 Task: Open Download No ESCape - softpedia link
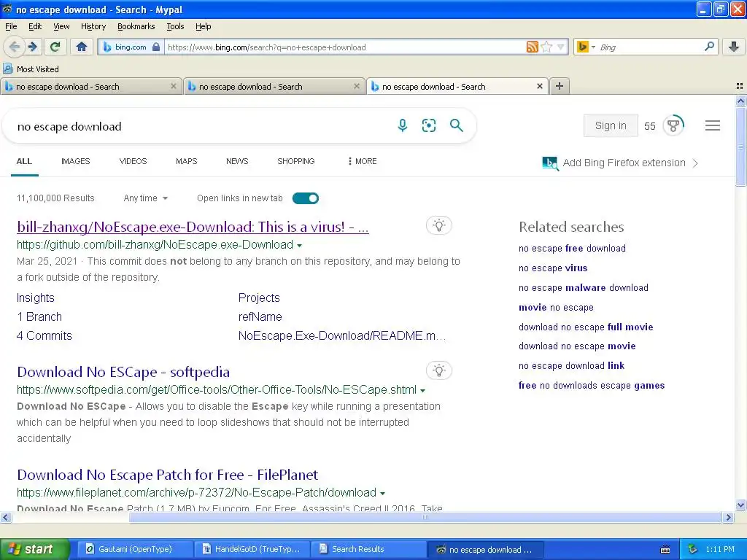click(x=123, y=372)
